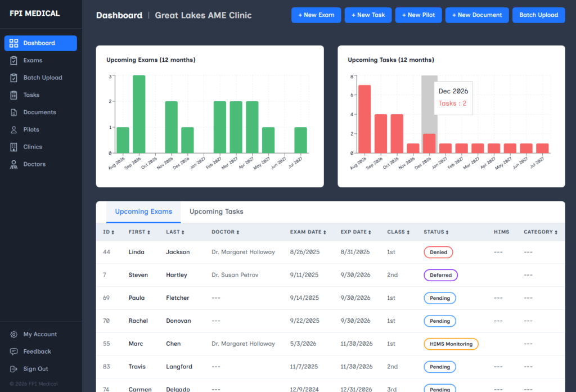This screenshot has height=392, width=576.
Task: Click the Doctors icon in sidebar
Action: pos(13,164)
